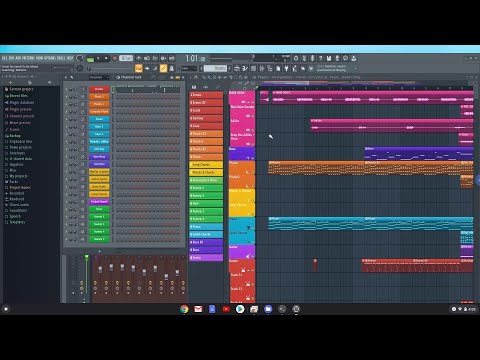480x360 pixels.
Task: Open the Channel rack menu arrow
Action: coord(66,77)
